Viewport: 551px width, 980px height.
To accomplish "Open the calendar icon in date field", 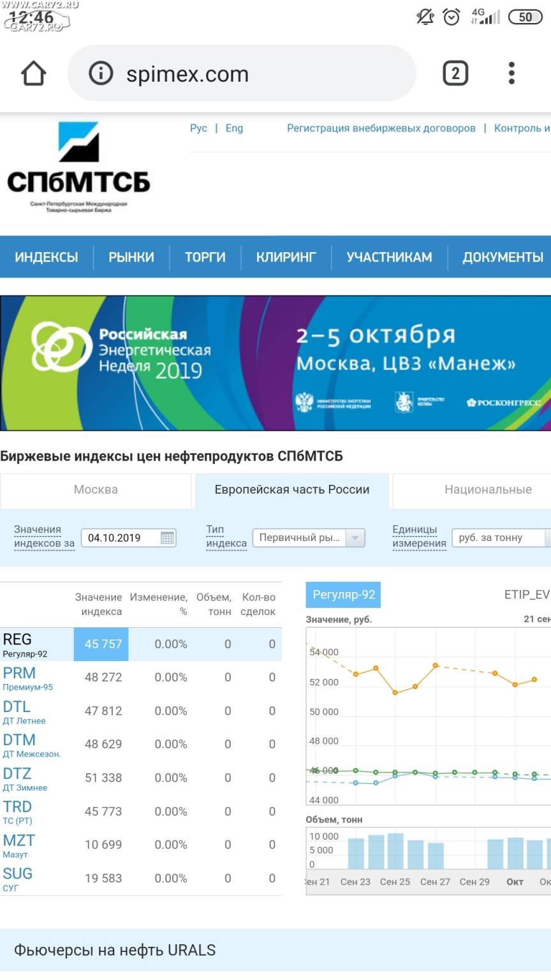I will click(x=167, y=538).
